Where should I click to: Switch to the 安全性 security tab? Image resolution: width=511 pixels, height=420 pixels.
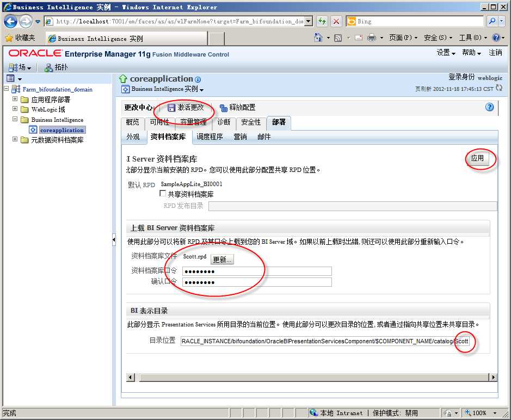[x=251, y=122]
